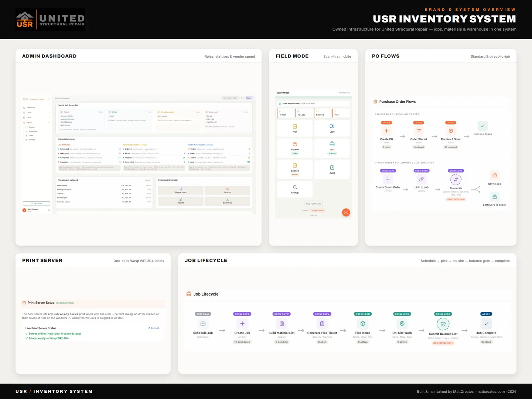Toggle dark mode with the moon icon
Viewport: 532px width, 399px height.
(242, 98)
